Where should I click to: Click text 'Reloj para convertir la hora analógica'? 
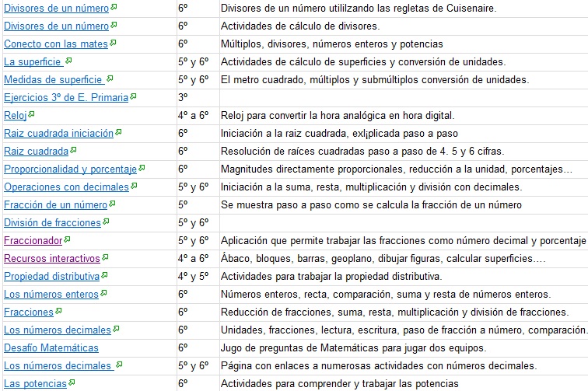(338, 116)
